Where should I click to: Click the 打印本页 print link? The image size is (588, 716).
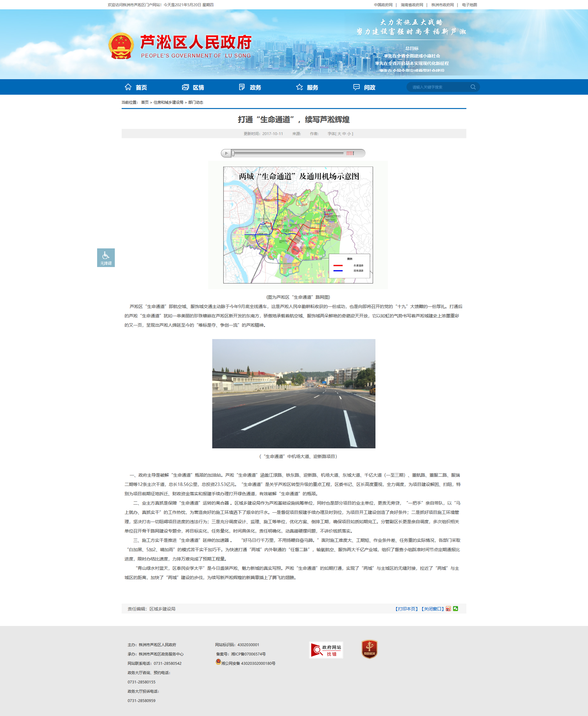(x=407, y=609)
